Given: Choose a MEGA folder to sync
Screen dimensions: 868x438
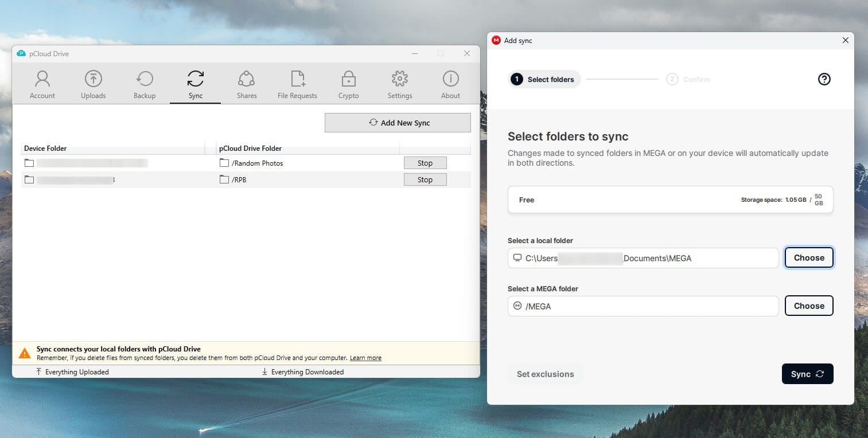Looking at the screenshot, I should tap(808, 306).
